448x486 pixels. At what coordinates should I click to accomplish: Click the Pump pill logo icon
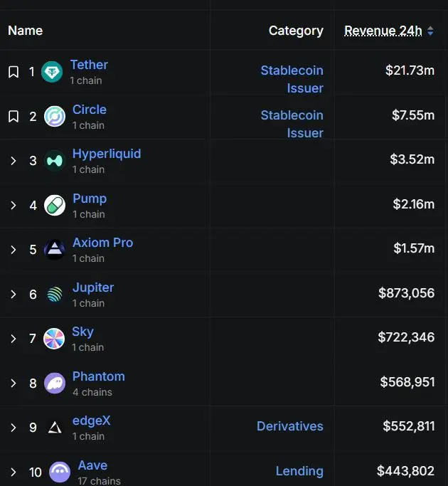pos(55,205)
